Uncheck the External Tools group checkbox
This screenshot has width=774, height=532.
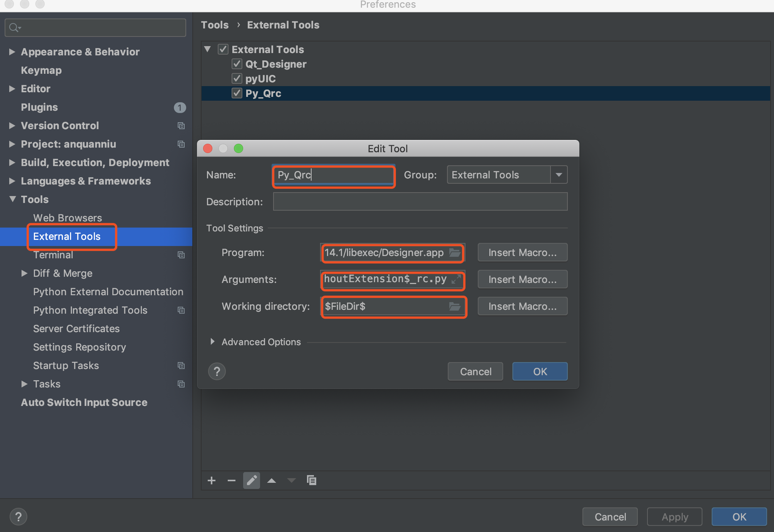pos(224,49)
